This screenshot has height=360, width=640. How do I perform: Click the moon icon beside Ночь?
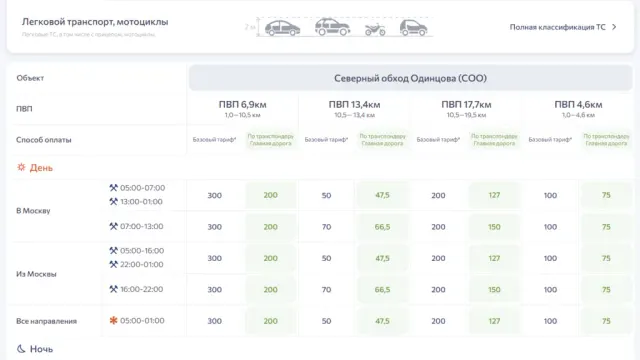21,349
